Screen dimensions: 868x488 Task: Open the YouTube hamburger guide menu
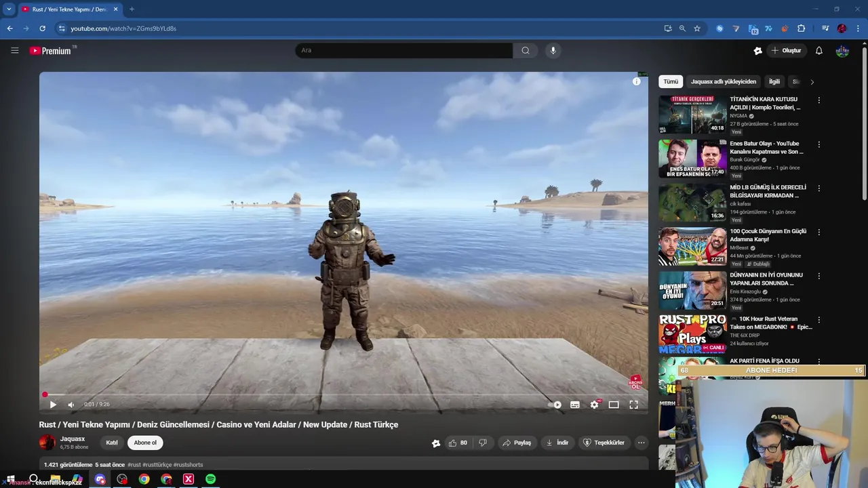click(14, 50)
